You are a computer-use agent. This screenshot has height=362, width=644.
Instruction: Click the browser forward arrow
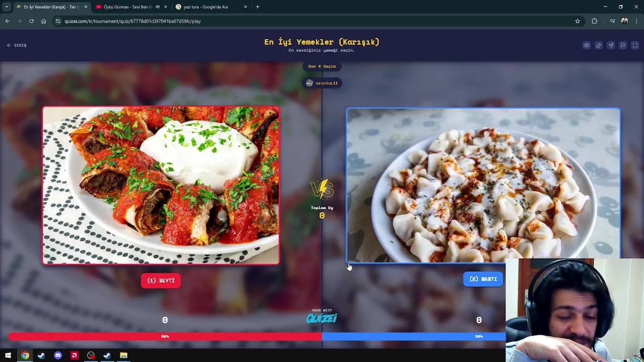pos(19,21)
